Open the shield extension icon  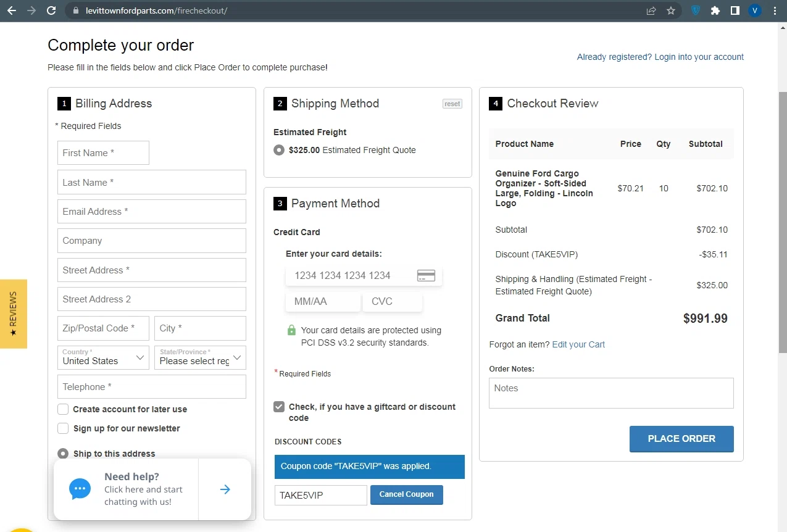pyautogui.click(x=696, y=10)
